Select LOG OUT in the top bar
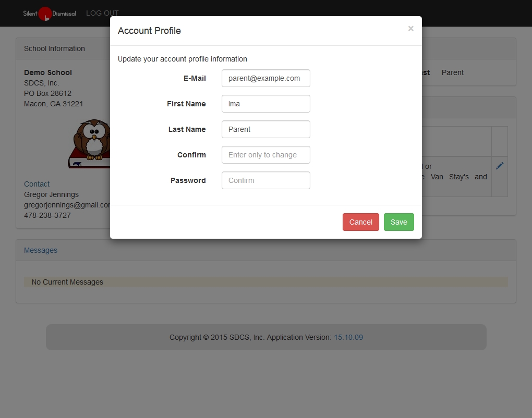 102,13
